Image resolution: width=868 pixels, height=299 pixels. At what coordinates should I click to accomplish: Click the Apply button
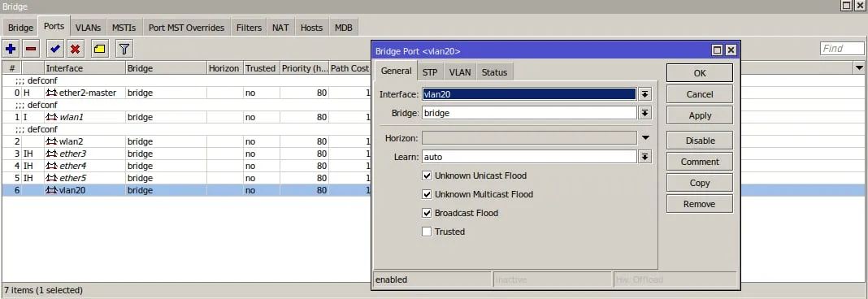[700, 115]
